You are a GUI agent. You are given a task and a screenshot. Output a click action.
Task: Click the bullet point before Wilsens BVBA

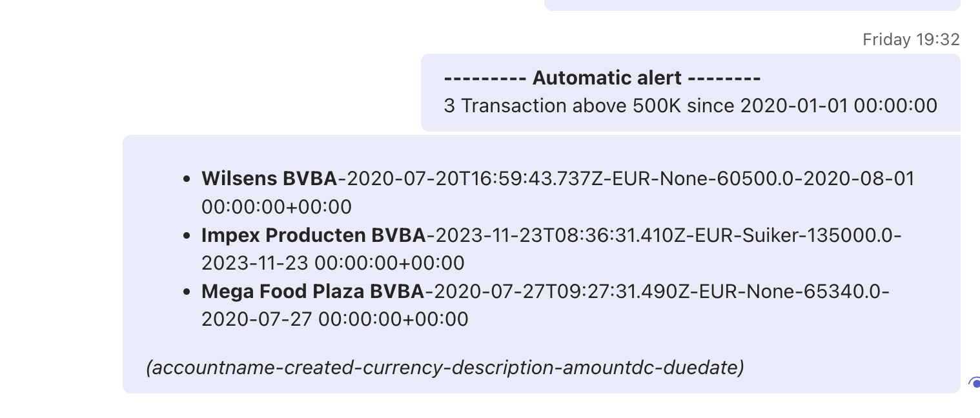(187, 179)
